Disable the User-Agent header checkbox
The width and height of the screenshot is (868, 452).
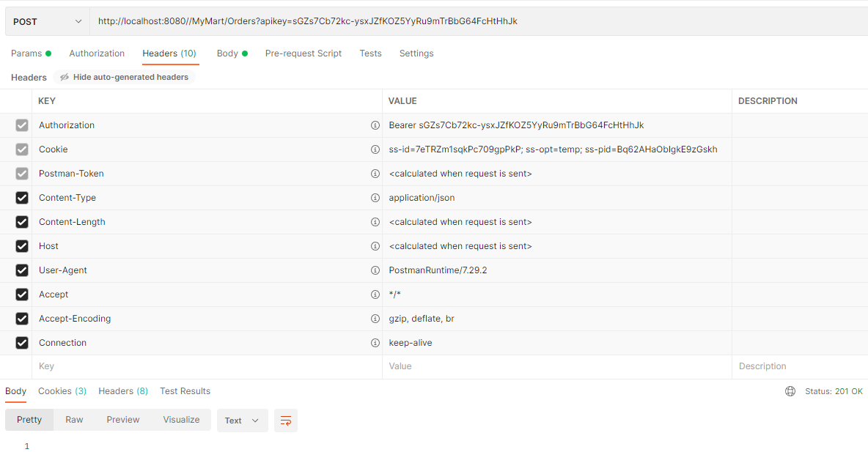(22, 270)
